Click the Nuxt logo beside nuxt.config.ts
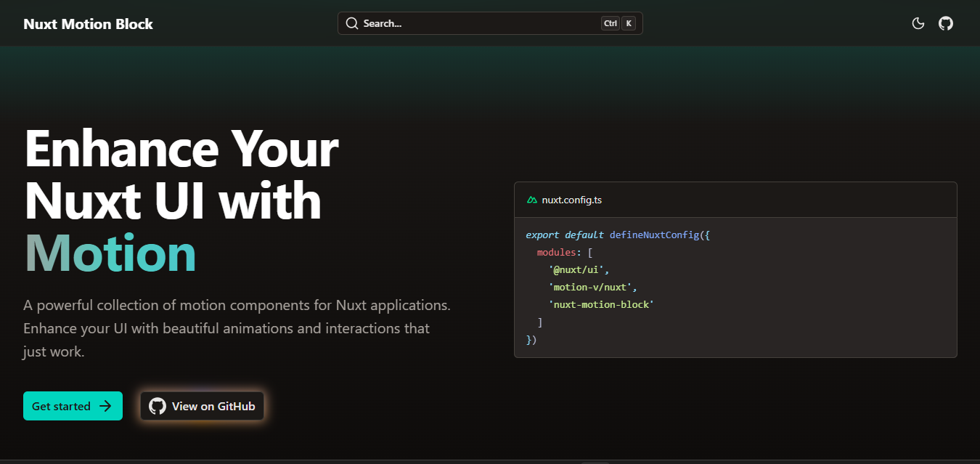This screenshot has width=980, height=464. tap(532, 200)
